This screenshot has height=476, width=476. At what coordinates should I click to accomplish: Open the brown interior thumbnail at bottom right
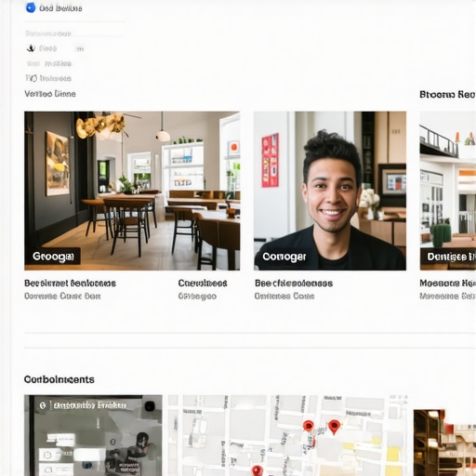click(444, 443)
